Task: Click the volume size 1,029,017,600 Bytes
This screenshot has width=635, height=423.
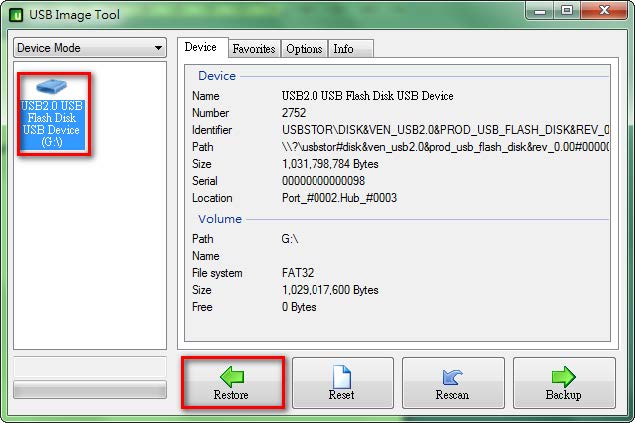Action: click(x=330, y=290)
